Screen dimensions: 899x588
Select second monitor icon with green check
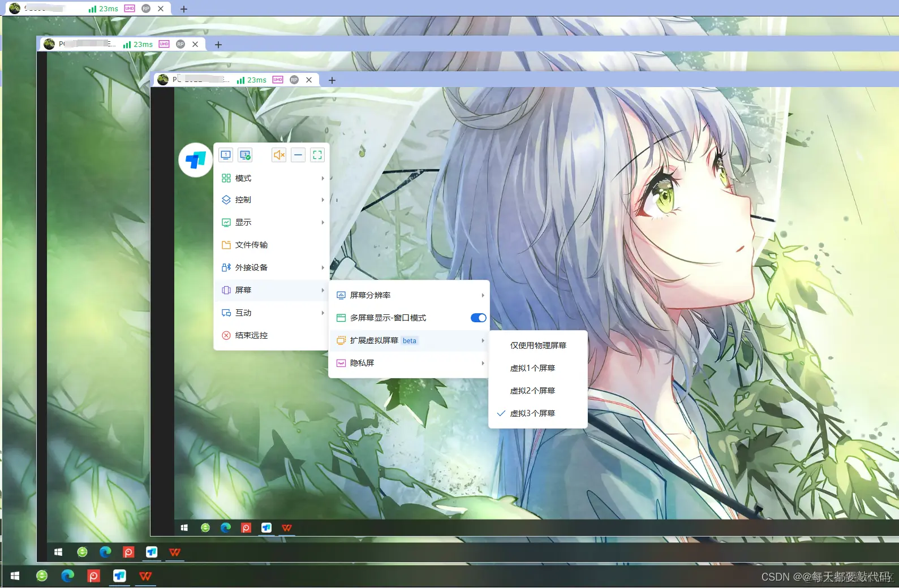pyautogui.click(x=245, y=155)
